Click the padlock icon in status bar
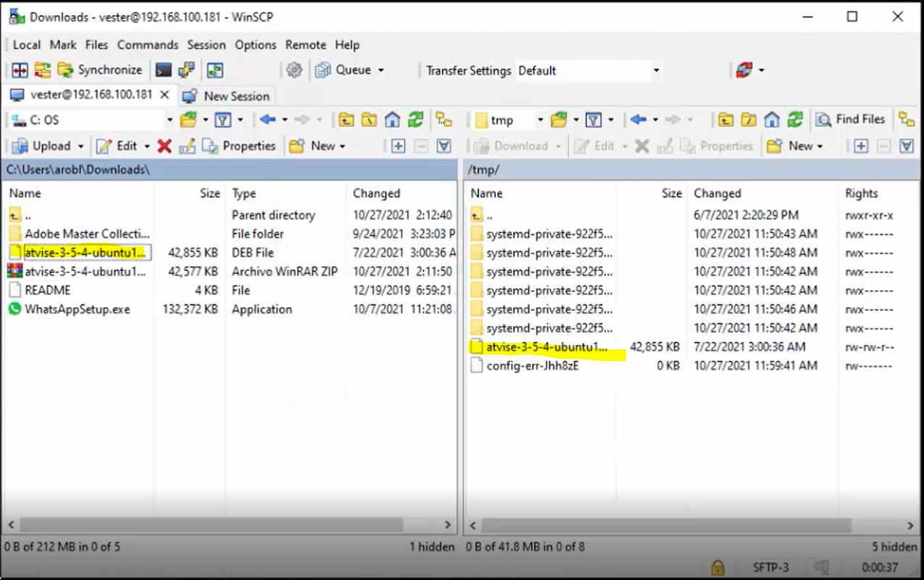This screenshot has width=924, height=580. [717, 568]
